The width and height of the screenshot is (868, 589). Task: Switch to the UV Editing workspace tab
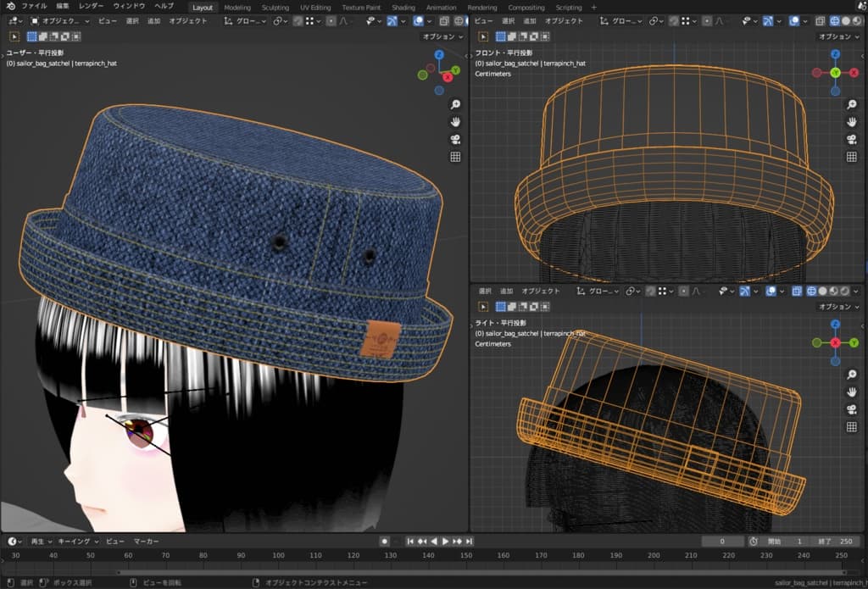click(x=315, y=7)
